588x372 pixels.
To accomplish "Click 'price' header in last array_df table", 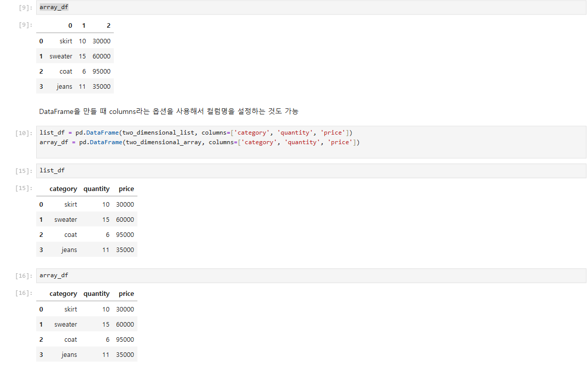I will [126, 293].
